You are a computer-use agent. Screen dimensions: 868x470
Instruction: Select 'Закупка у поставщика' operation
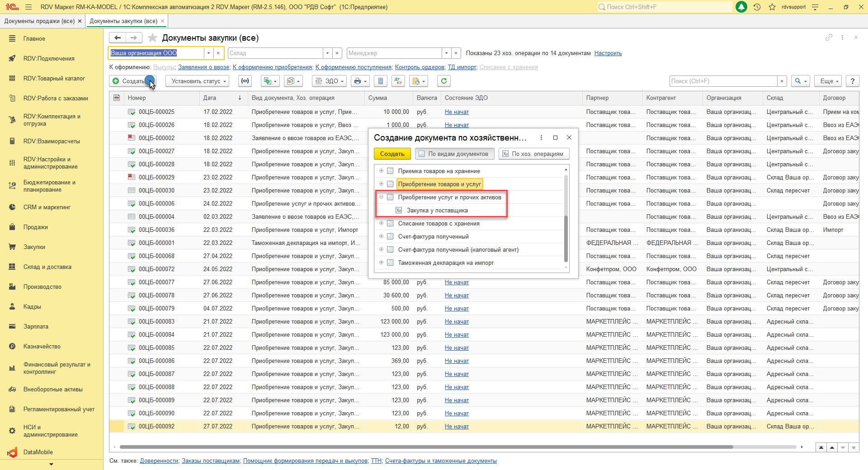click(x=437, y=210)
